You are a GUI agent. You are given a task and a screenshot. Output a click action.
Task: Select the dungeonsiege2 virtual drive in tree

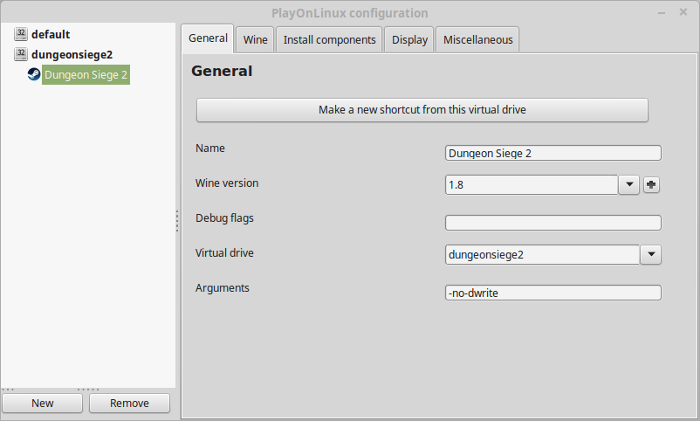click(x=72, y=54)
